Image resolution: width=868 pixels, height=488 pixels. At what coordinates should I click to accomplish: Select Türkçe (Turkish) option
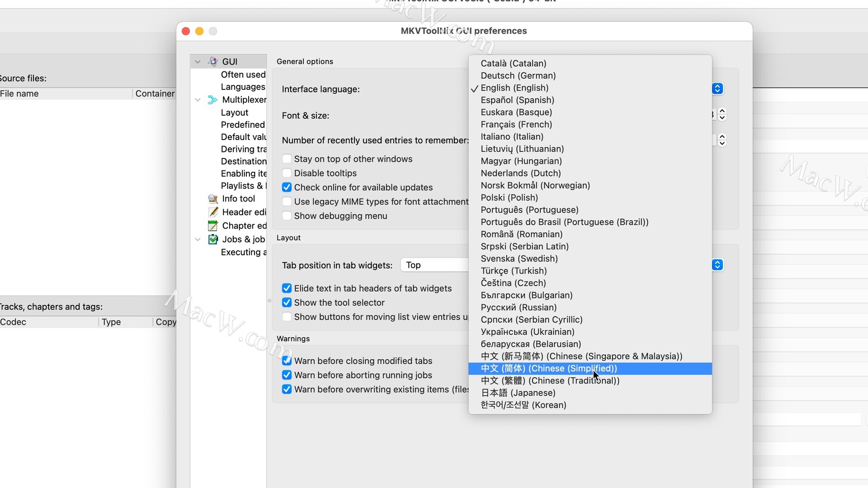pyautogui.click(x=590, y=271)
